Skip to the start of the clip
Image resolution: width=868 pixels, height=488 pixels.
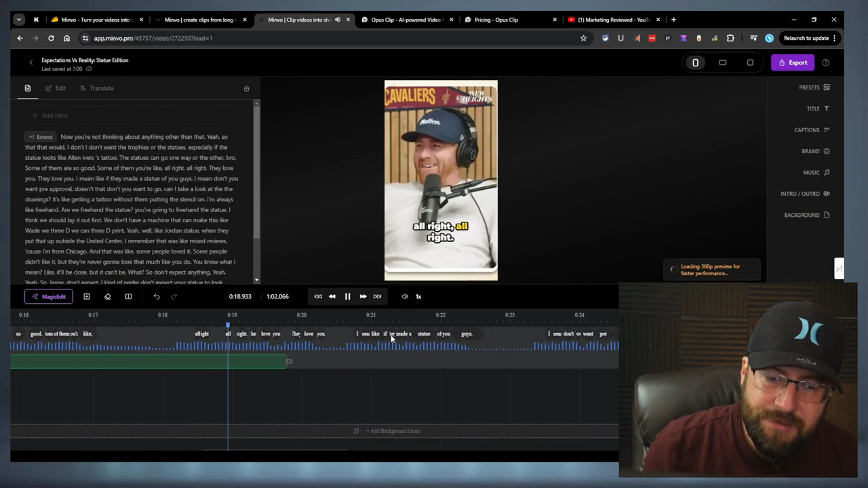click(318, 296)
